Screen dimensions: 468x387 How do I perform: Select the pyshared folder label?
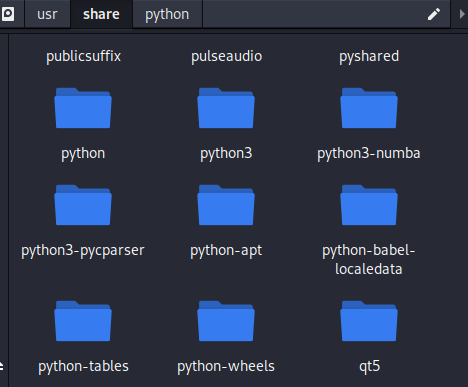pyautogui.click(x=369, y=56)
